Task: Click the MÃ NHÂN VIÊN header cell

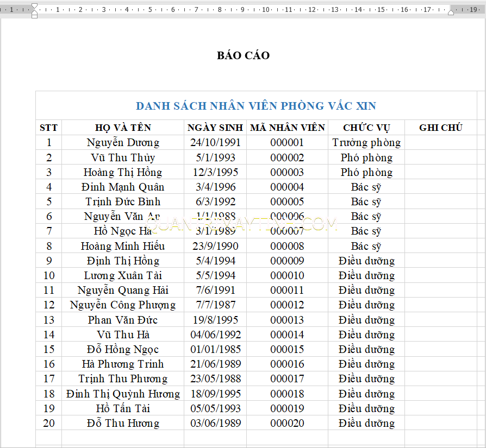Action: [x=288, y=128]
